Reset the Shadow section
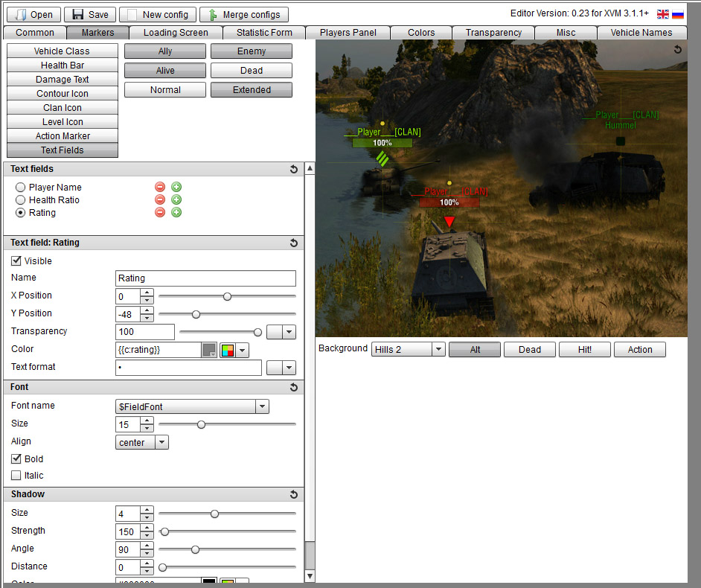 click(294, 494)
